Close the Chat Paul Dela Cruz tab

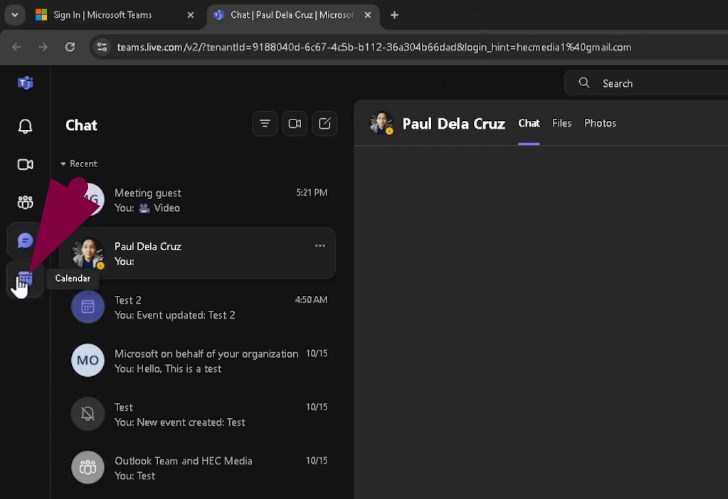[x=368, y=15]
